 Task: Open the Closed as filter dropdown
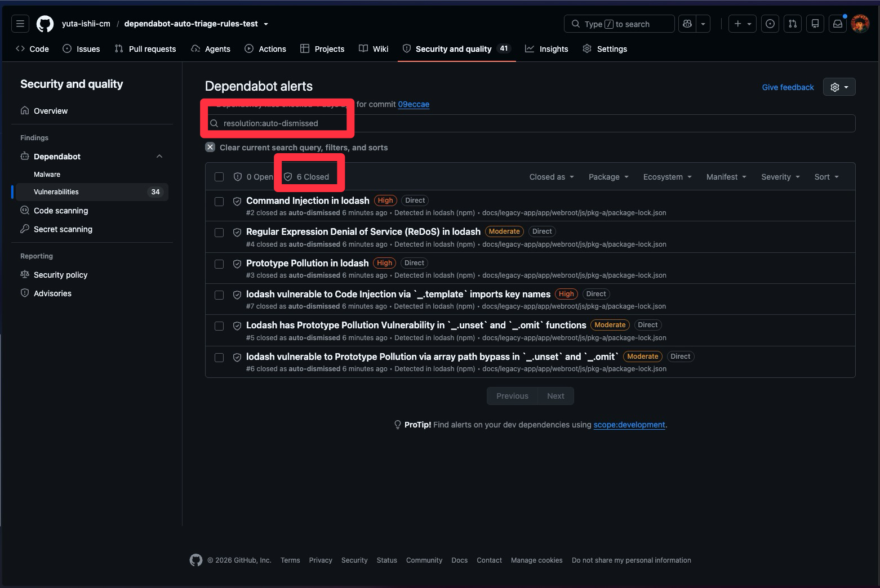coord(552,177)
